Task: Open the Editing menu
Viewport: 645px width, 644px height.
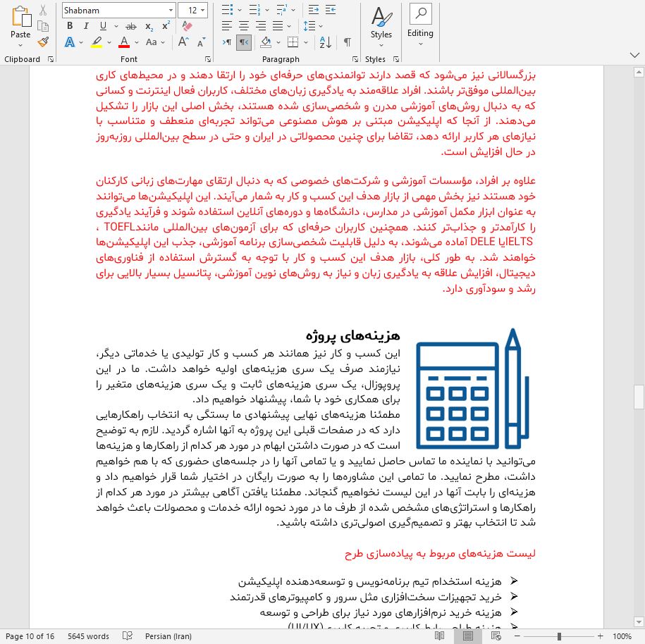Action: [420, 25]
